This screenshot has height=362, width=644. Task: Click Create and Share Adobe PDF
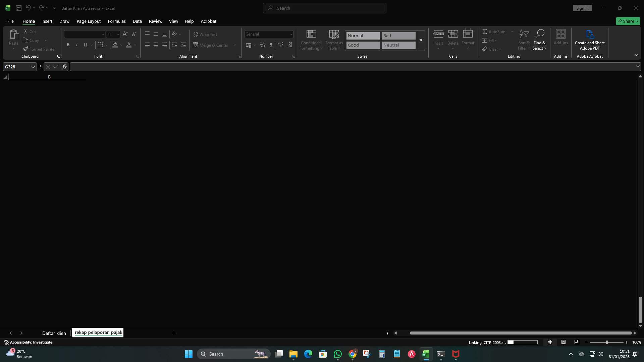[590, 40]
